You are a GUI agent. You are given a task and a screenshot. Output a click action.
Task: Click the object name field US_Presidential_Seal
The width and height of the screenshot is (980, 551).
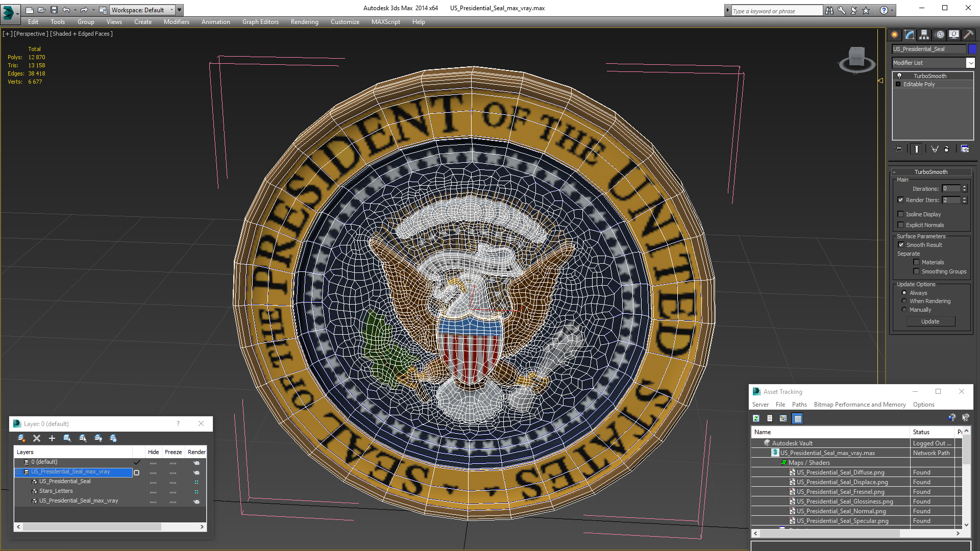(x=929, y=49)
